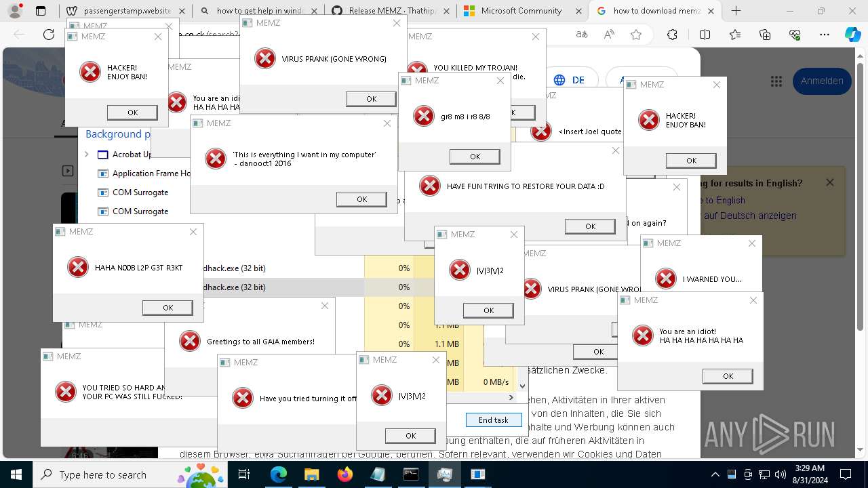Click OK in 'HAHA N00B L2P G3T R3KT' dialog

point(167,308)
